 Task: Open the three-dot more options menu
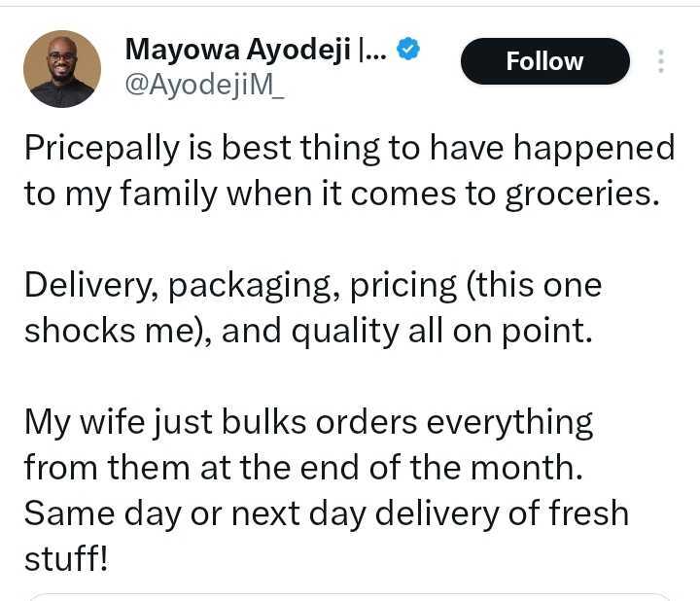(661, 61)
